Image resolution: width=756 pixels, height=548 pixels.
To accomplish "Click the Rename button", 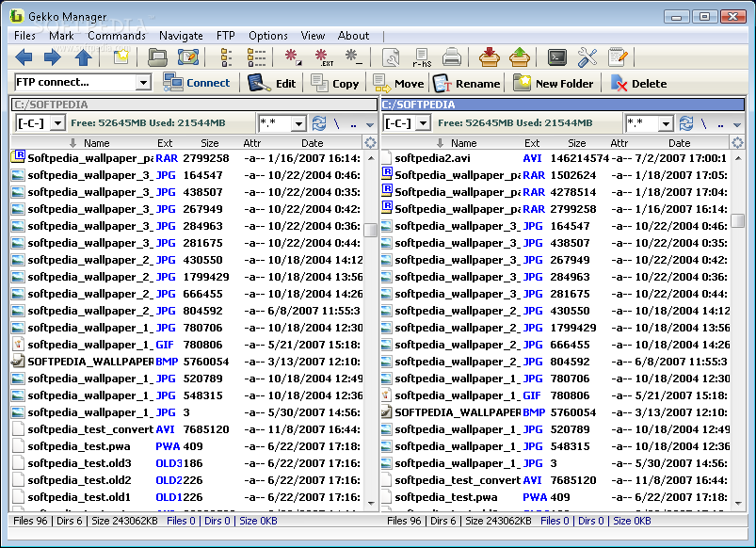I will click(x=466, y=84).
